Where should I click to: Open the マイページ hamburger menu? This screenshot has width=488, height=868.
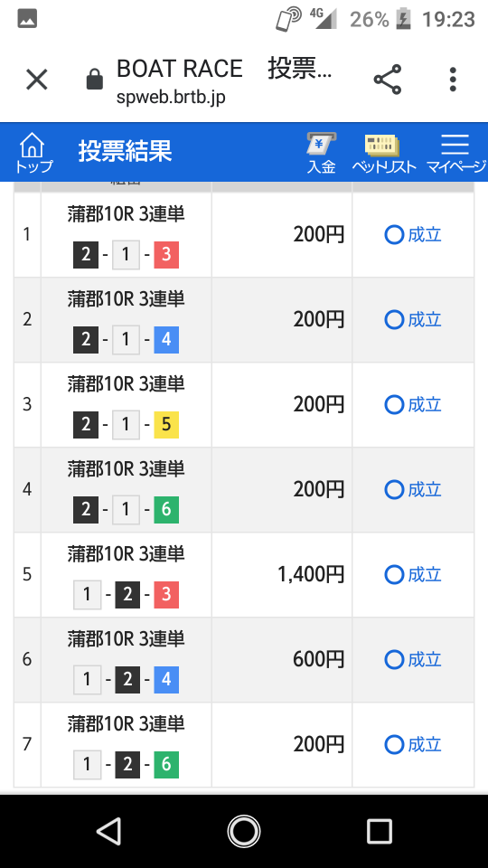click(x=455, y=153)
